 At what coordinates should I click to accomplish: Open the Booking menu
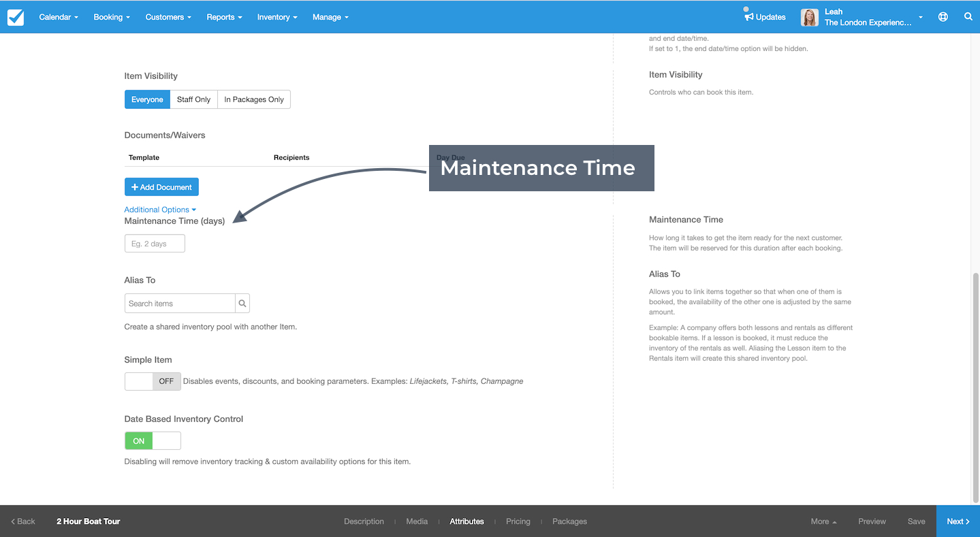tap(112, 17)
